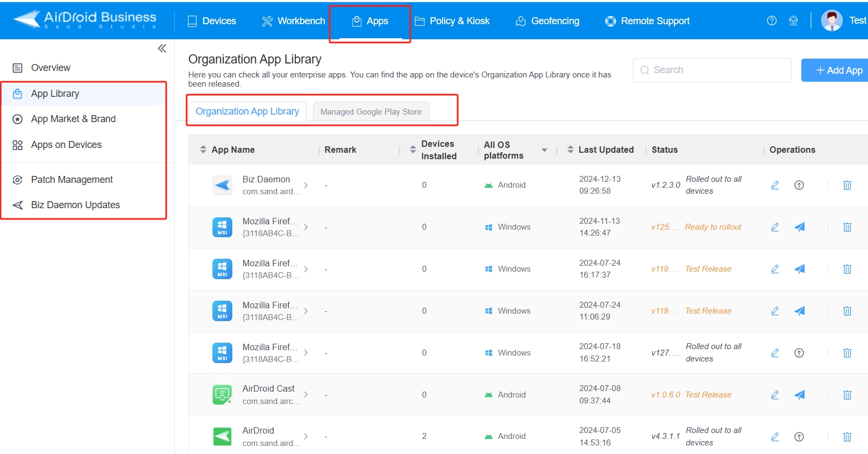Click the AirDroid Business logo
This screenshot has width=868, height=454.
pyautogui.click(x=85, y=19)
